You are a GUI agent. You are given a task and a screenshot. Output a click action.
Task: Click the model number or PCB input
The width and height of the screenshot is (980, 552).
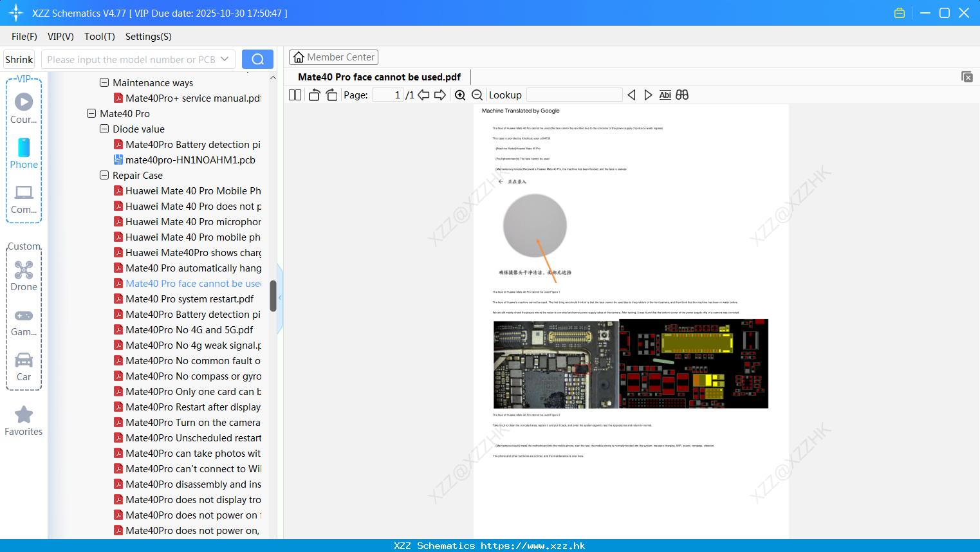click(x=131, y=59)
